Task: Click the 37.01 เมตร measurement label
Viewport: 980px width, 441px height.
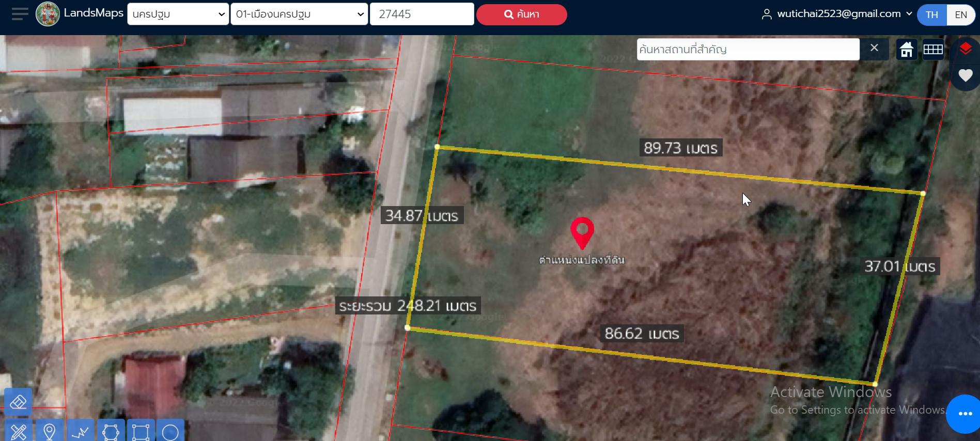Action: 900,266
